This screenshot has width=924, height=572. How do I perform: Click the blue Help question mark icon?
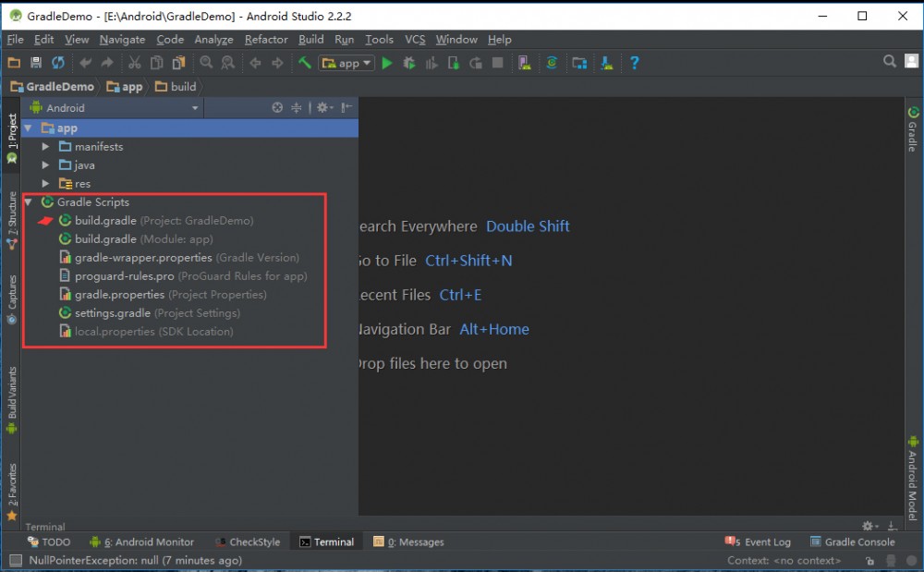(635, 63)
